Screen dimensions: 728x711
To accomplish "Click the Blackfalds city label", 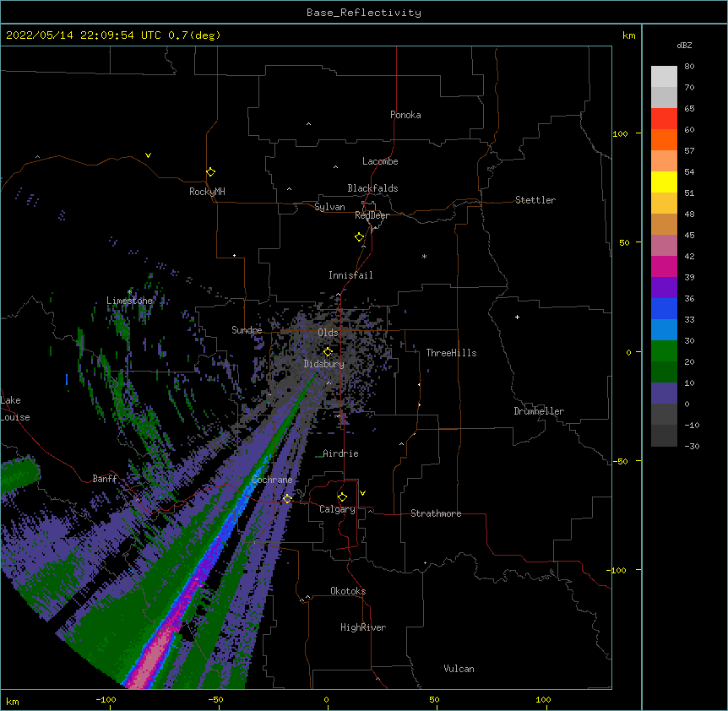I will (x=372, y=188).
